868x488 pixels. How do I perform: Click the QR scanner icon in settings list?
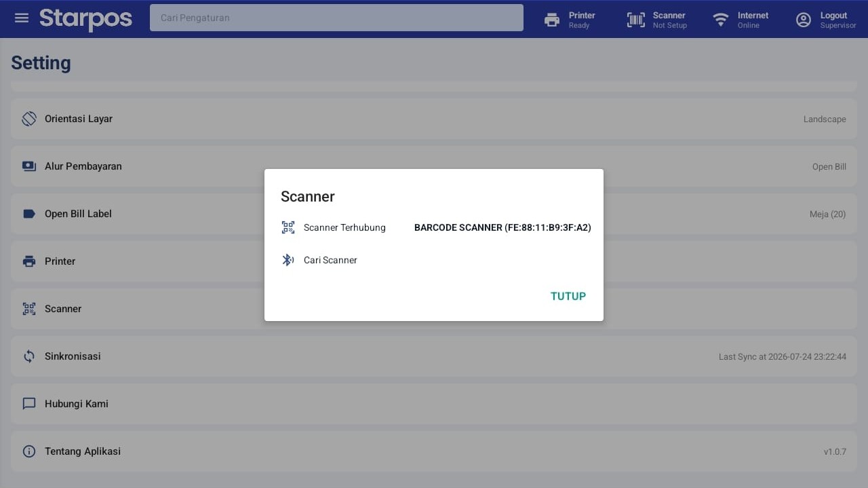click(x=29, y=309)
